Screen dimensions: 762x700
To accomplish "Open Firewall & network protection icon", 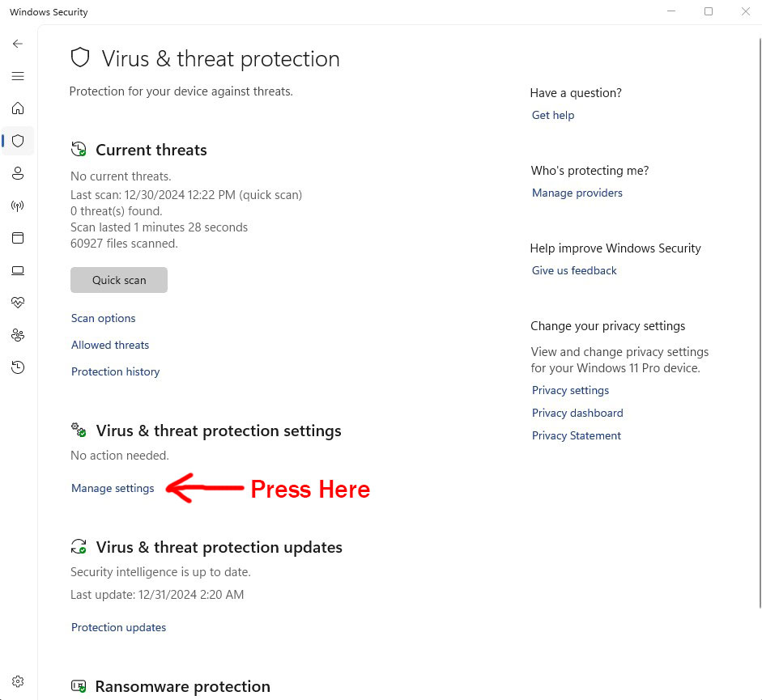I will tap(18, 206).
